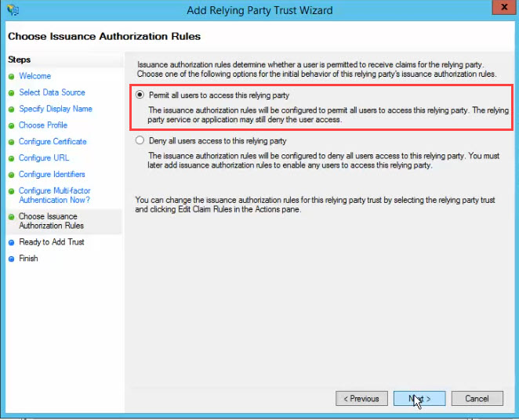The height and width of the screenshot is (420, 519).
Task: Click the green bullet beside Configure Identifiers
Action: pyautogui.click(x=12, y=175)
